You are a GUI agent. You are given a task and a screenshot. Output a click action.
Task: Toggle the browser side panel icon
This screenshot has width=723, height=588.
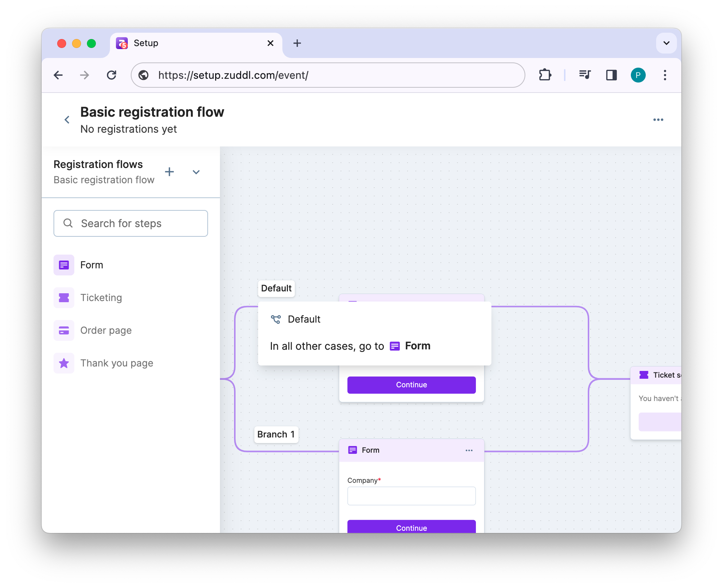click(x=611, y=75)
